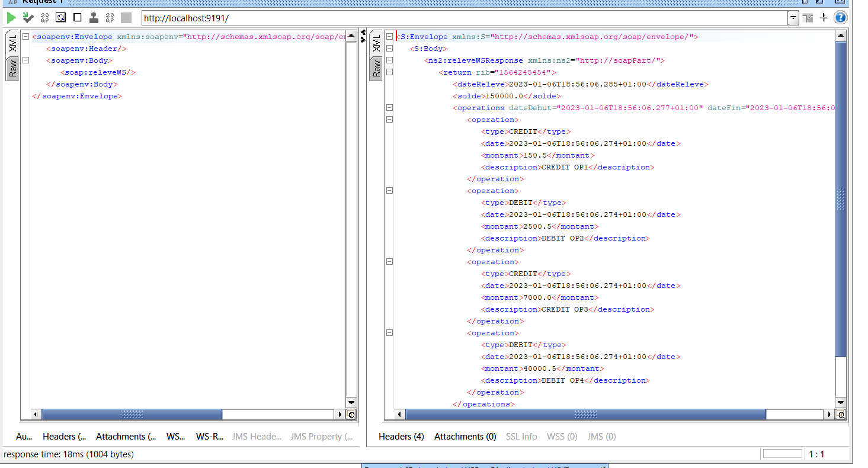
Task: Open the JMS Property tab
Action: tap(322, 437)
